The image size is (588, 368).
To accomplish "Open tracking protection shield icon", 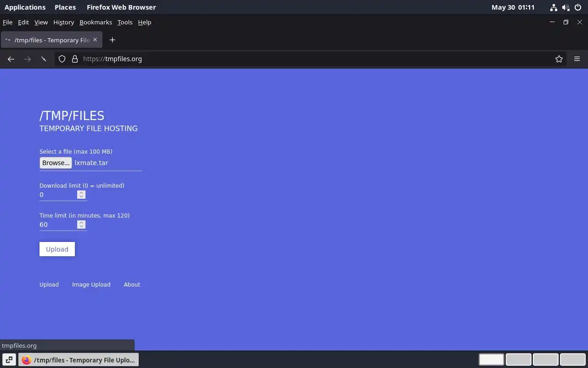I will (x=62, y=59).
